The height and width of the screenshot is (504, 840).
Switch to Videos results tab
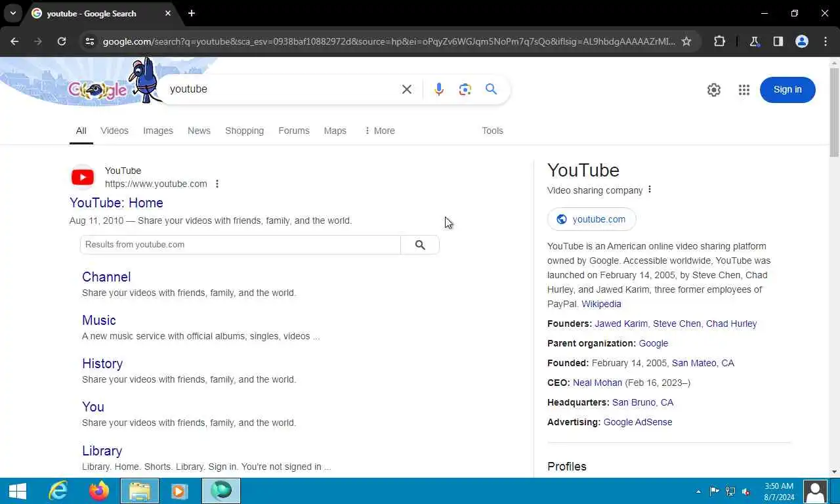tap(114, 131)
